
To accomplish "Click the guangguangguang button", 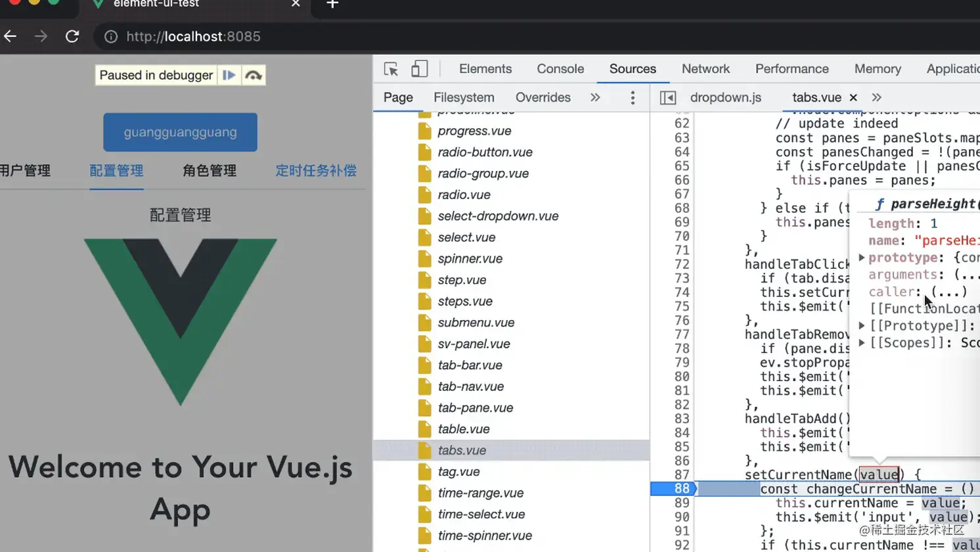I will (x=180, y=132).
